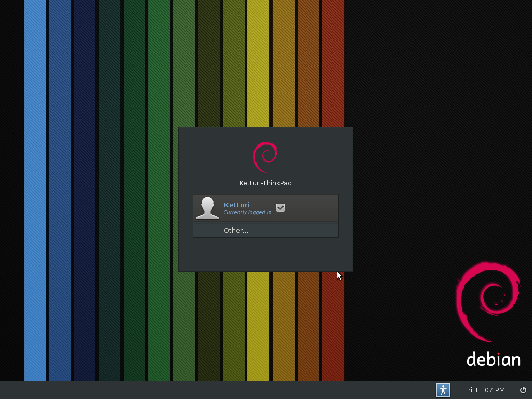Select the Ketturi user name
This screenshot has width=532, height=399.
(237, 205)
